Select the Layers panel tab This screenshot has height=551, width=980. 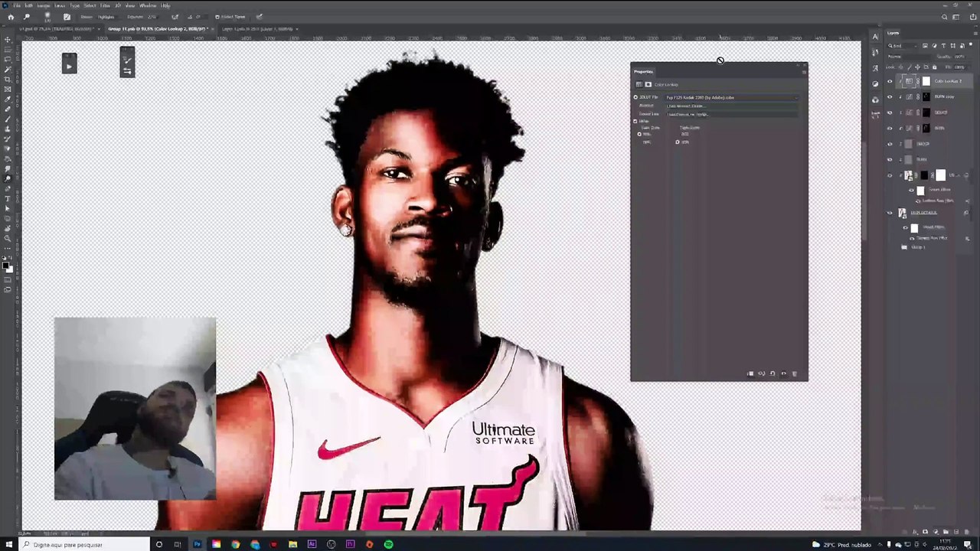coord(893,33)
